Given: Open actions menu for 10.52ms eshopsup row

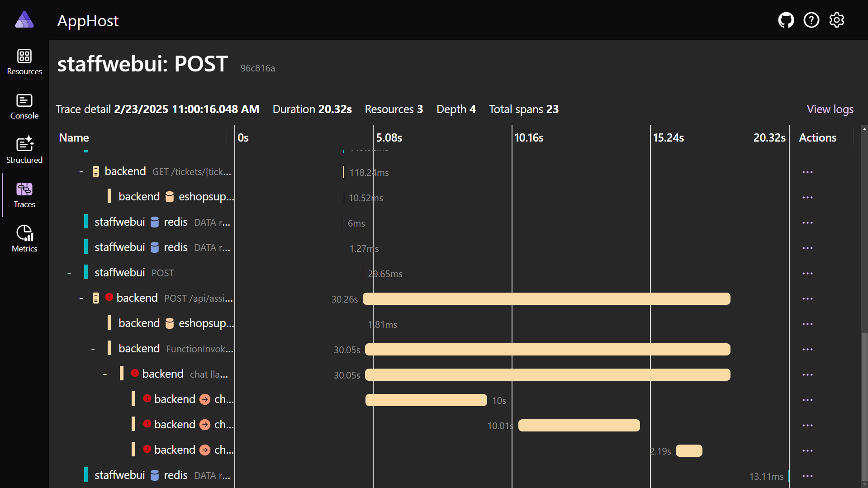Looking at the screenshot, I should point(807,198).
